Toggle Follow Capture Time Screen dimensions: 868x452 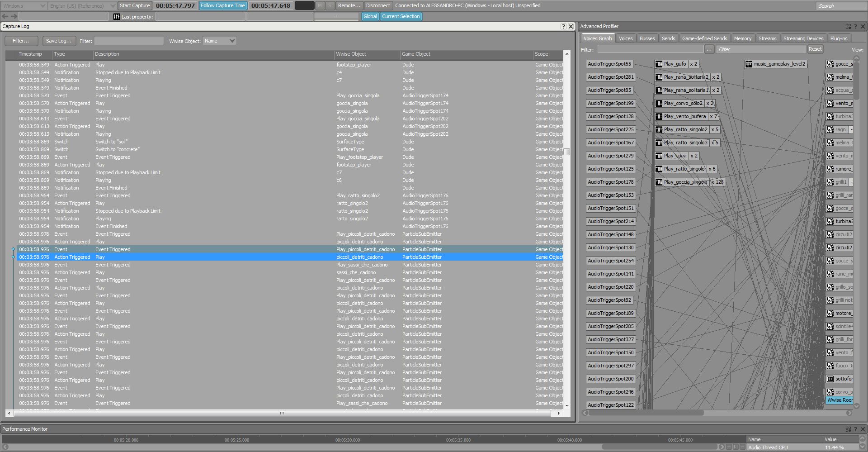(222, 5)
